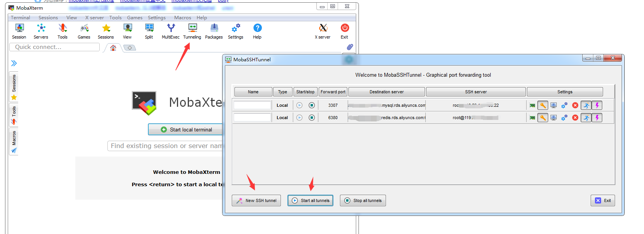The width and height of the screenshot is (644, 234).
Task: Click the cloud monitor icon for tunnel 3307
Action: pyautogui.click(x=554, y=105)
